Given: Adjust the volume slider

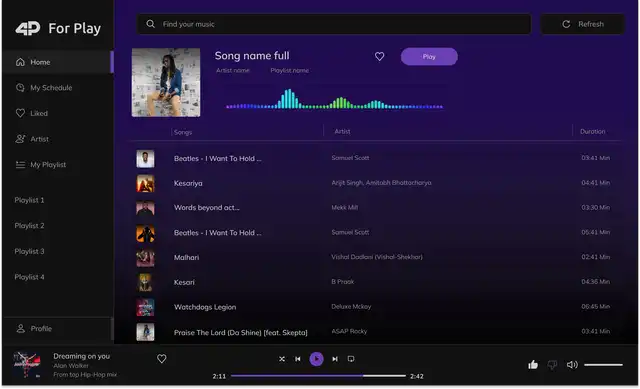Looking at the screenshot, I should [x=603, y=365].
